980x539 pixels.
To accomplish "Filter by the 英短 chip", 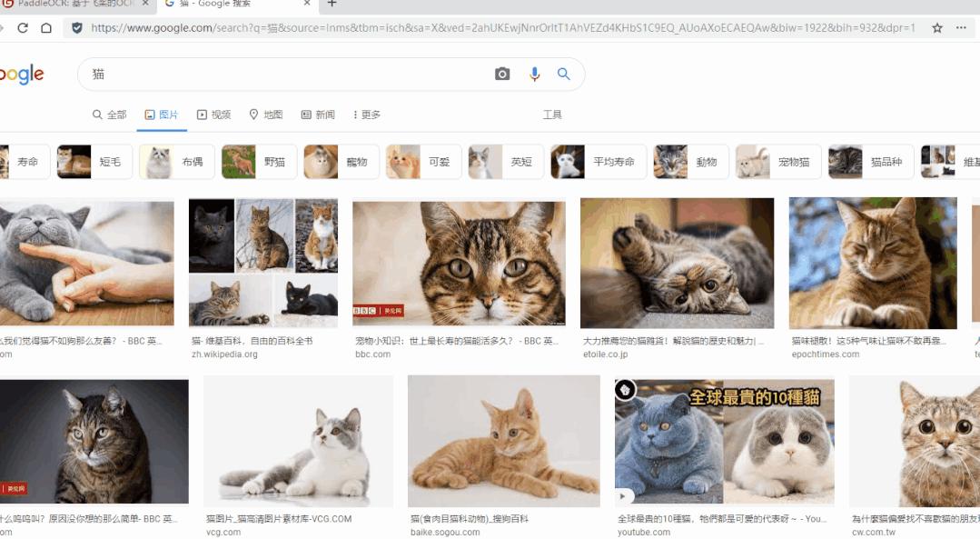I will [x=506, y=162].
